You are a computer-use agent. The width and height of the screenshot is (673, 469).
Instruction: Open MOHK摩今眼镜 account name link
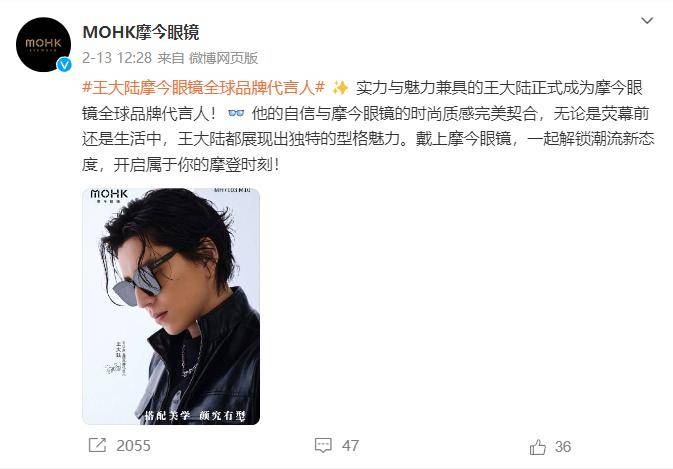click(x=141, y=33)
